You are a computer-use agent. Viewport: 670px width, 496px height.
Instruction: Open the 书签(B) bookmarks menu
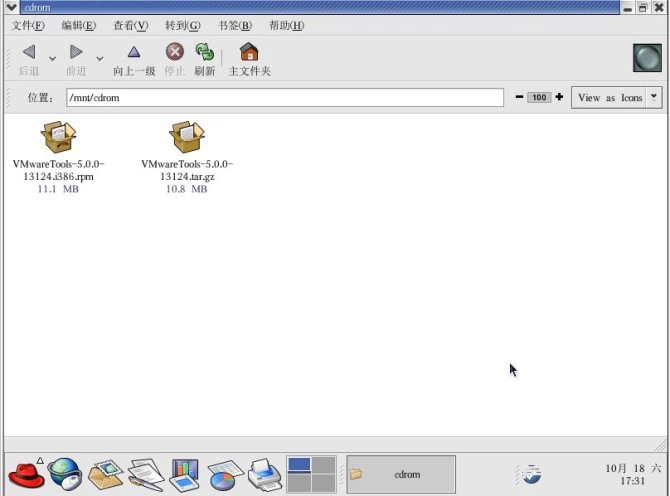[234, 25]
